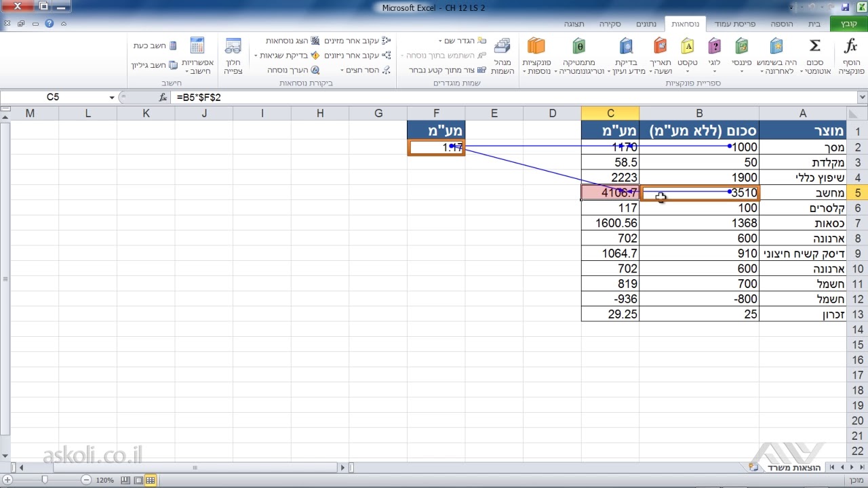Click the Excel Help question mark icon
Viewport: 868px width, 488px height.
coord(50,23)
